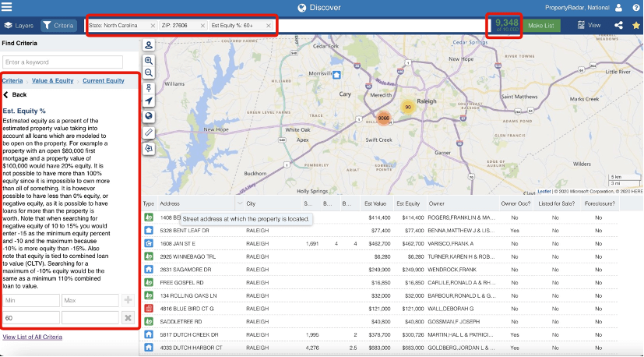
Task: Click the Max equity input field
Action: click(x=90, y=300)
